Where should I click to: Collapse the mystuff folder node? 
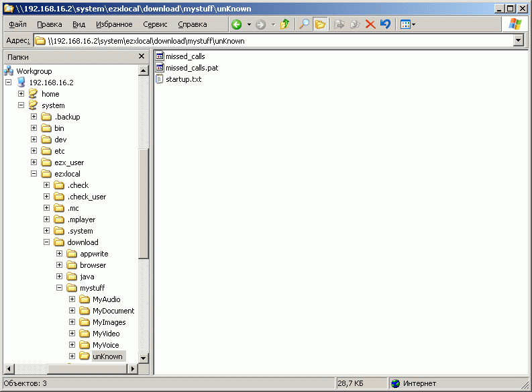tap(59, 287)
